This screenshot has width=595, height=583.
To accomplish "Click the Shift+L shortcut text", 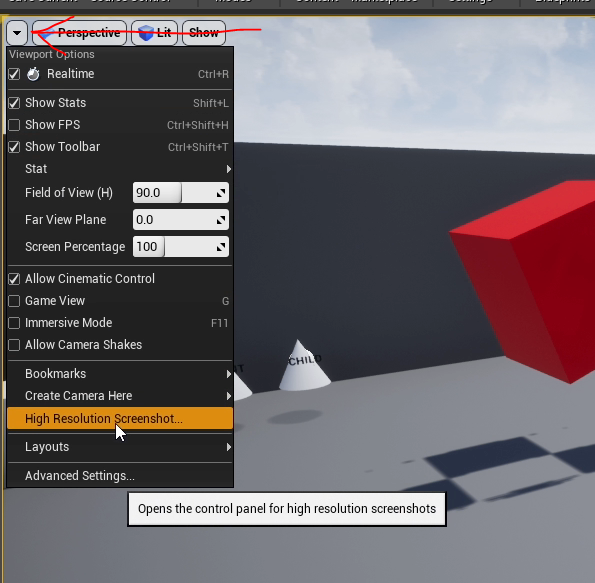I will click(211, 103).
